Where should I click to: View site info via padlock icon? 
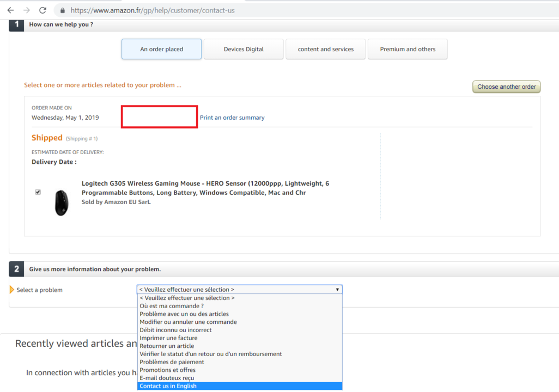[63, 10]
